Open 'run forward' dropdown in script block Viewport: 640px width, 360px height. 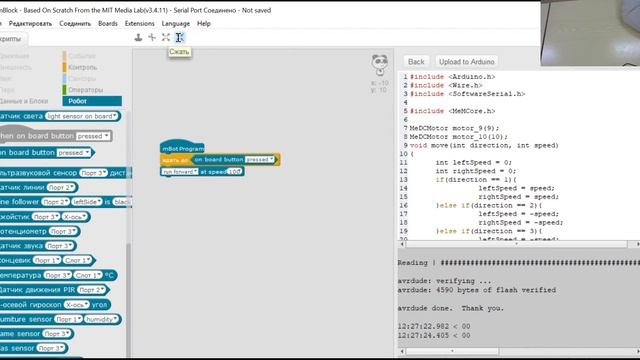[180, 172]
